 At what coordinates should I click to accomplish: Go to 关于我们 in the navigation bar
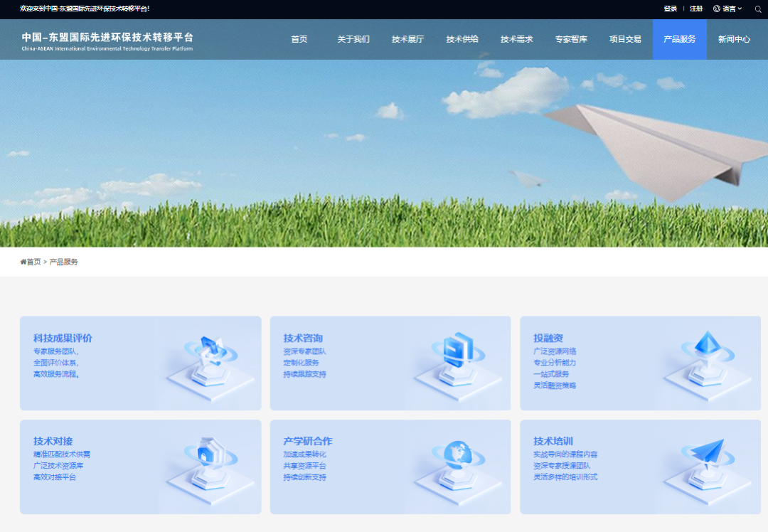353,40
